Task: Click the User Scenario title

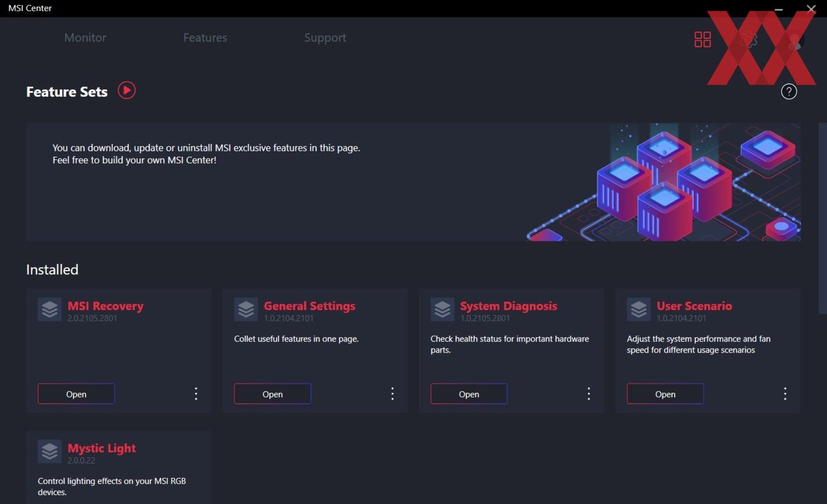Action: pos(694,306)
